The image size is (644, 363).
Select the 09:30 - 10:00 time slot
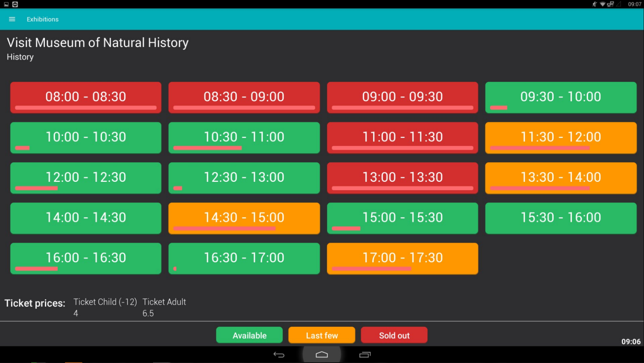[560, 97]
